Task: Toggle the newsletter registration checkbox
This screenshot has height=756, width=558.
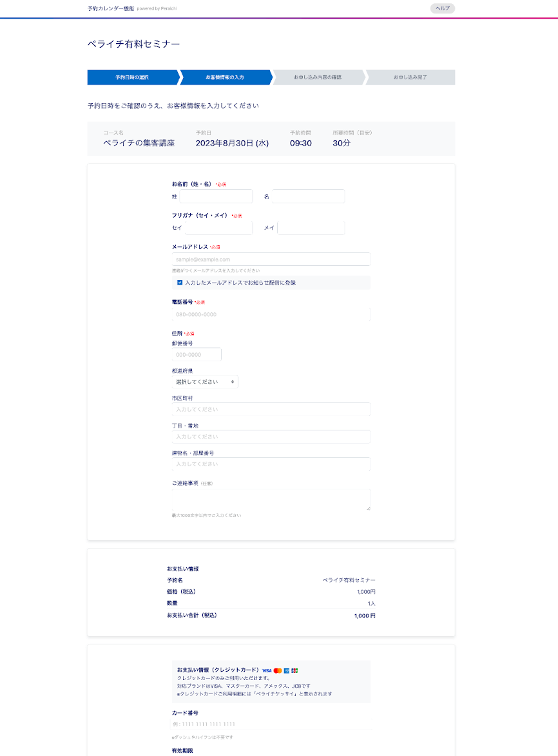Action: (180, 282)
